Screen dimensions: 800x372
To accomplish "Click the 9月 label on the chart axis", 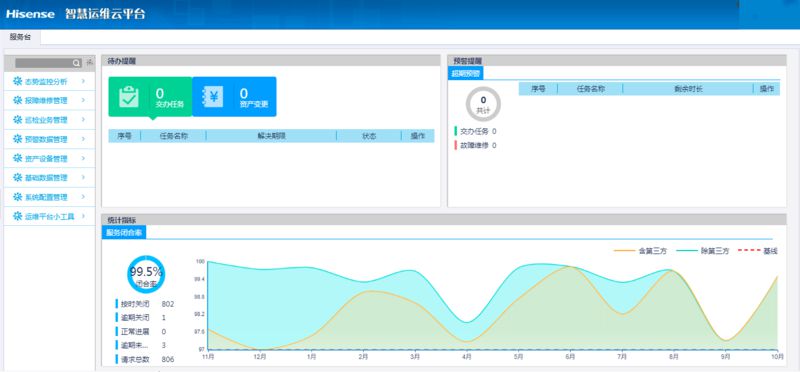I will pos(725,357).
